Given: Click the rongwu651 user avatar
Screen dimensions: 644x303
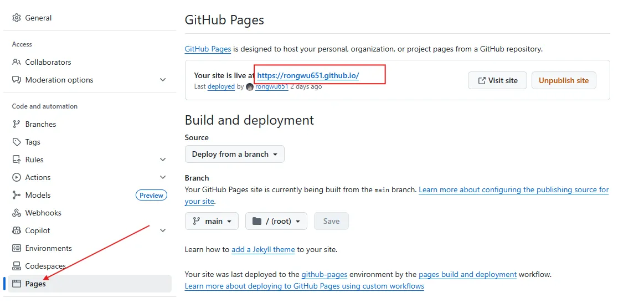Looking at the screenshot, I should tap(250, 87).
